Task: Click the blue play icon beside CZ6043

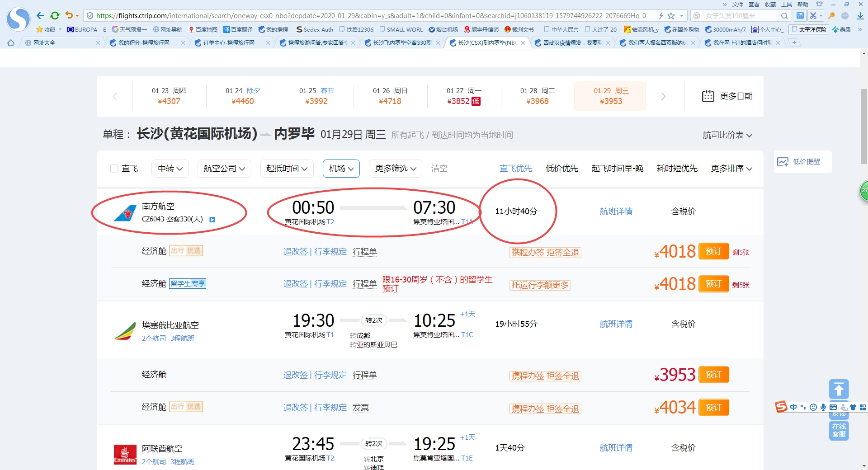Action: pos(212,220)
